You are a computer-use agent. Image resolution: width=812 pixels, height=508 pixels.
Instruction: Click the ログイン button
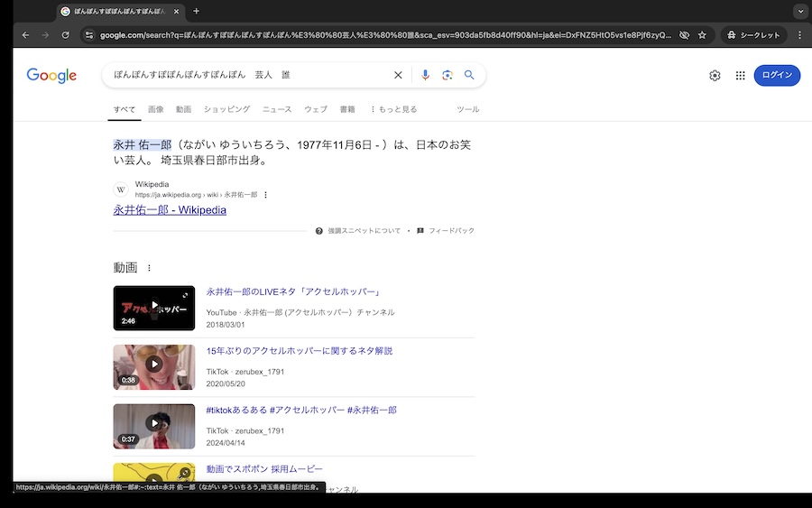pyautogui.click(x=777, y=75)
